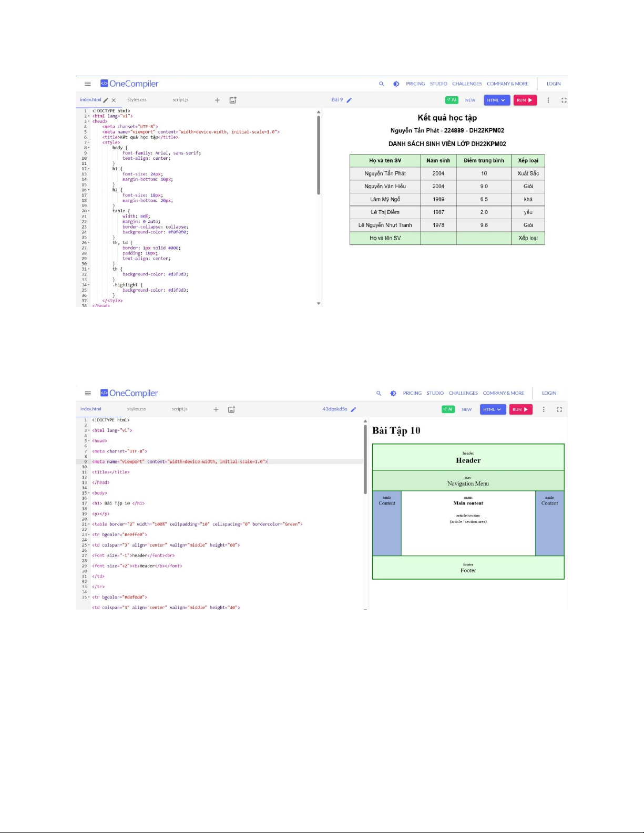Rename index.html using its pencil icon

pos(106,100)
